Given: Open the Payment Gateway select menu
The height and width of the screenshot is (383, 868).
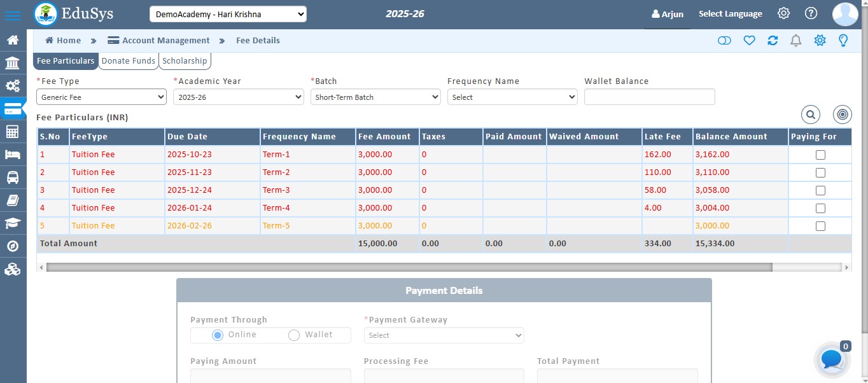Looking at the screenshot, I should coord(444,335).
